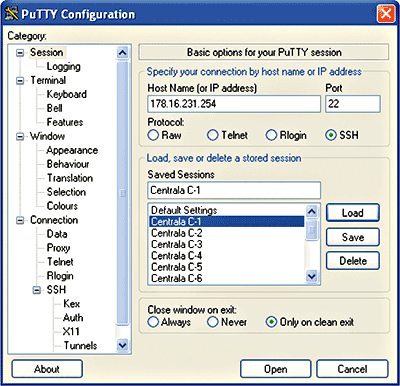This screenshot has width=400, height=386.
Task: Click the Delete session button
Action: coord(353,261)
